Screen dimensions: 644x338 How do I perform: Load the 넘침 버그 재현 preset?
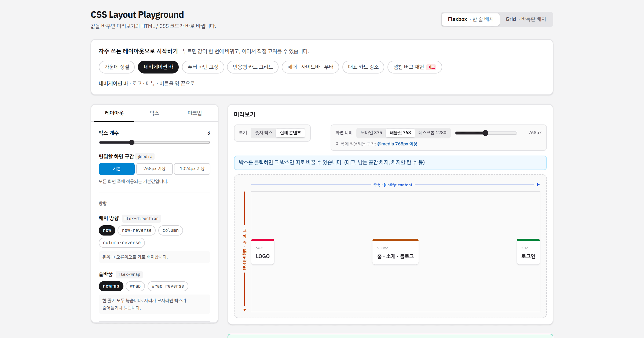(x=415, y=67)
